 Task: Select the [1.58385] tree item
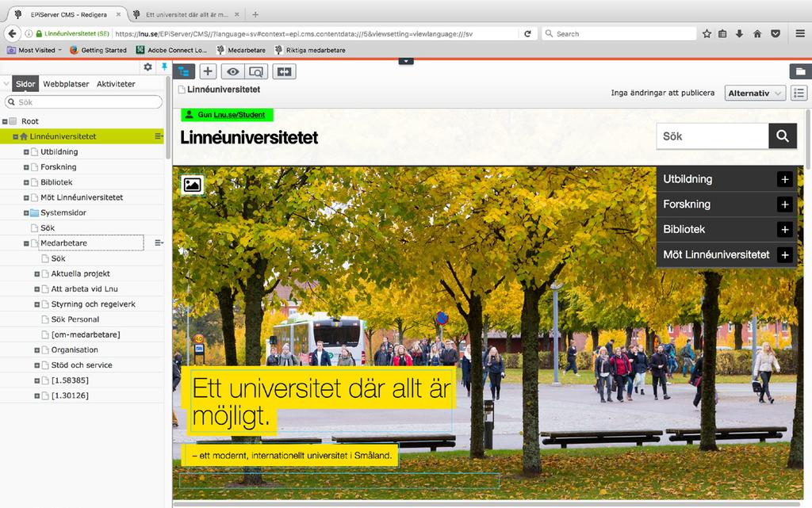(x=70, y=380)
